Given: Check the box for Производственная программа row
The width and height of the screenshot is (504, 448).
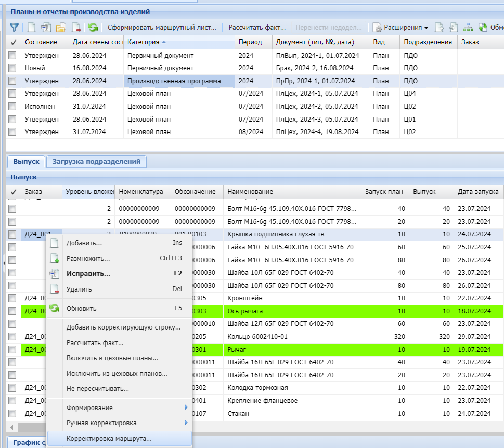Looking at the screenshot, I should coord(12,81).
